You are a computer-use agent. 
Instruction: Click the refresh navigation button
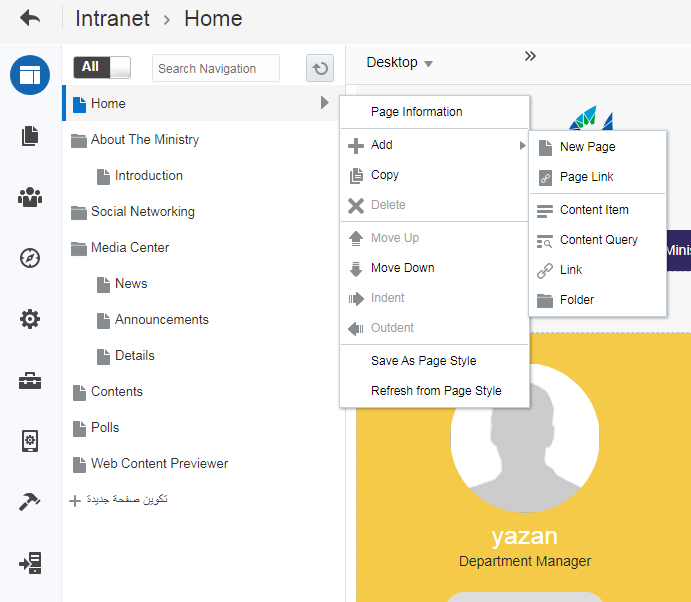pyautogui.click(x=320, y=68)
